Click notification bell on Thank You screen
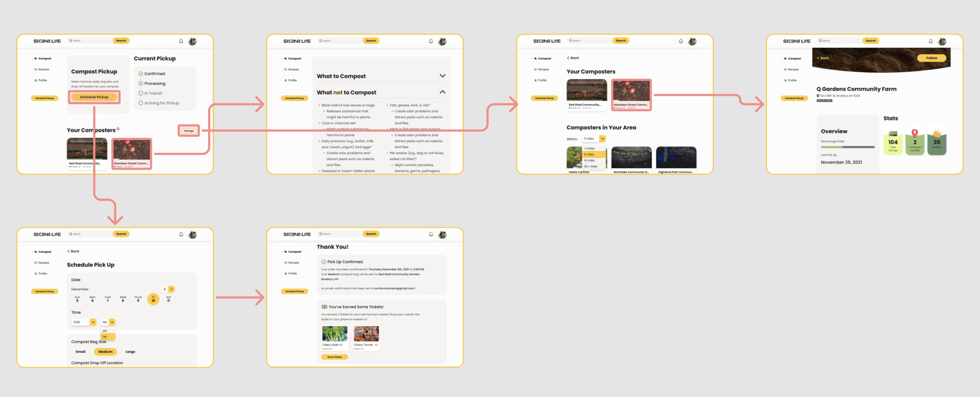This screenshot has width=980, height=397. pyautogui.click(x=431, y=234)
